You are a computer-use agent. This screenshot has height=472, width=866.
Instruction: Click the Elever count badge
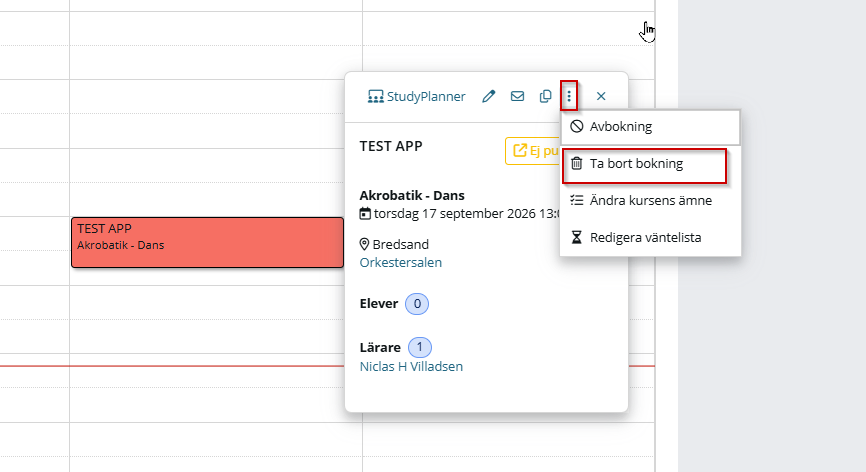point(417,304)
